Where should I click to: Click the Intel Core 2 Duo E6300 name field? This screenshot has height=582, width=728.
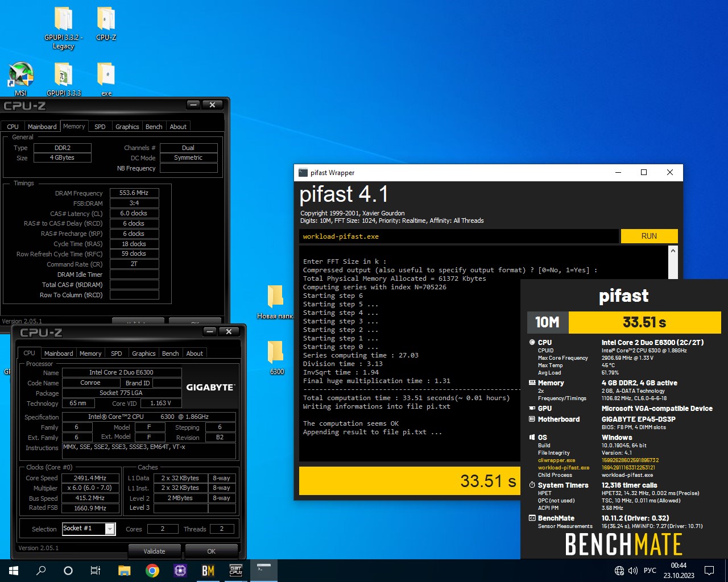pos(121,373)
